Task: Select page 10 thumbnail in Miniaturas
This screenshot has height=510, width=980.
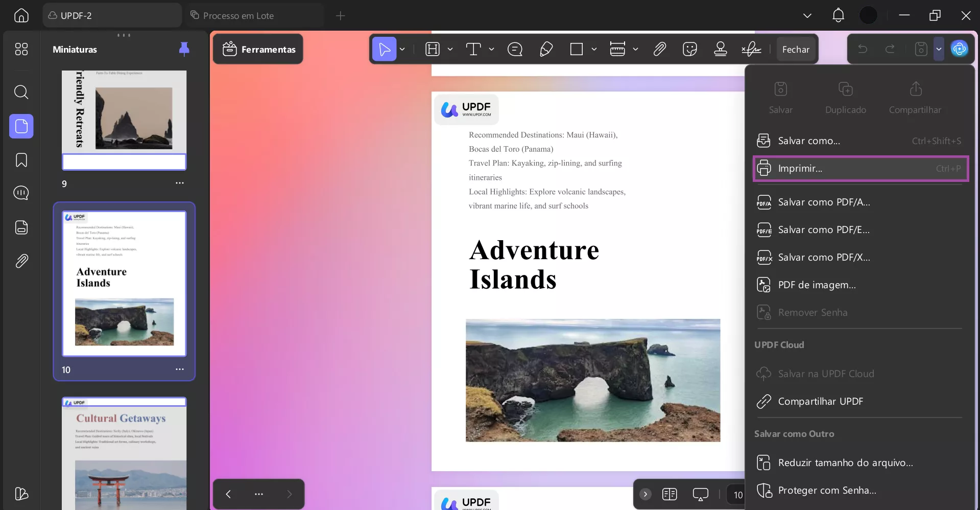Action: click(124, 283)
